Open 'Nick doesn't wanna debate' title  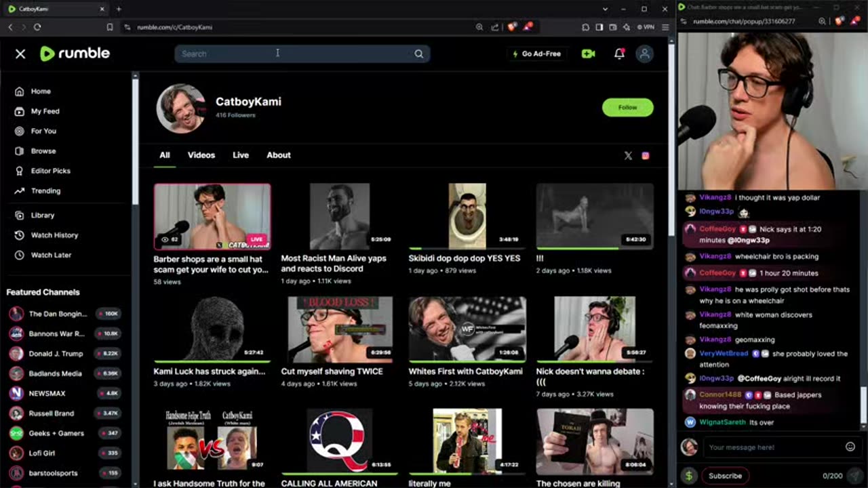(591, 376)
